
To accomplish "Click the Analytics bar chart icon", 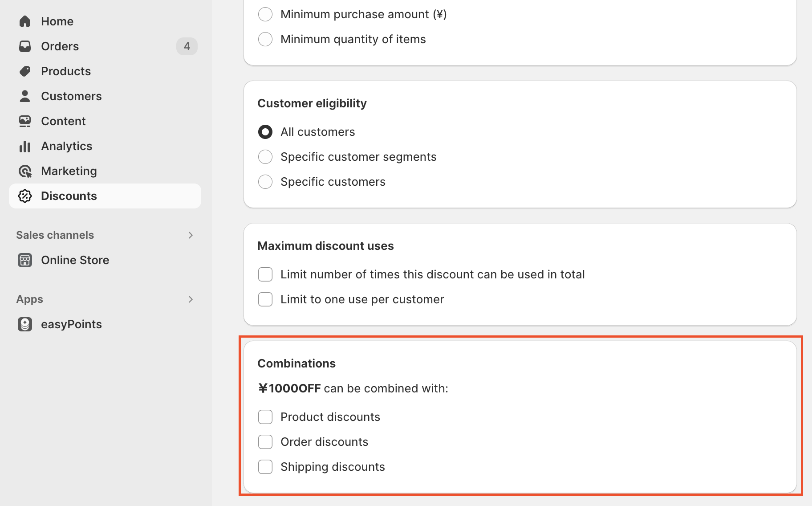I will click(25, 146).
